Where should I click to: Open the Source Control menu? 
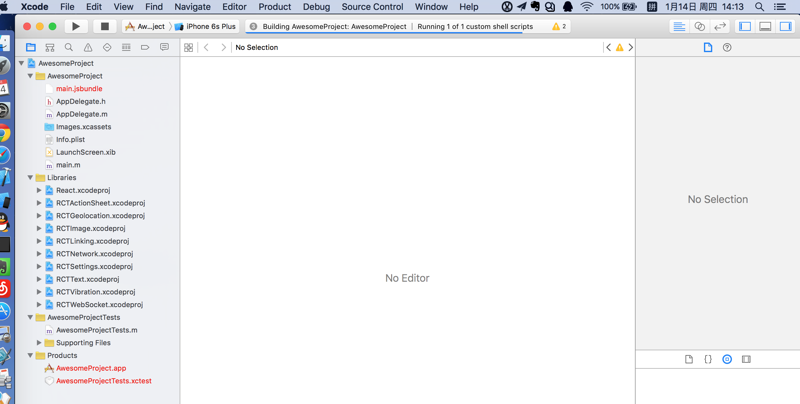click(x=372, y=7)
